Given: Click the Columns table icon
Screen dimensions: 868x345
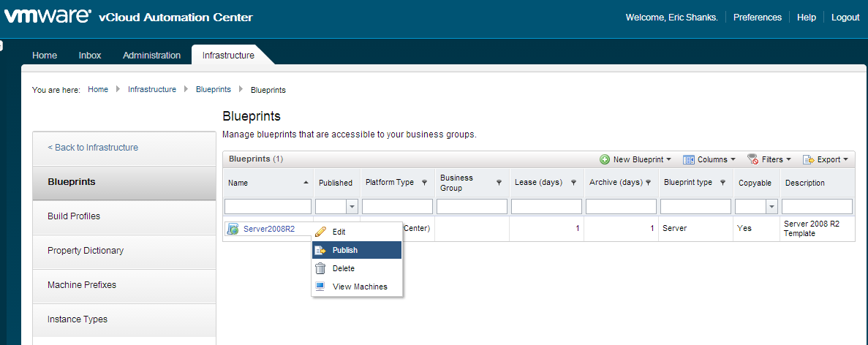Looking at the screenshot, I should [688, 159].
